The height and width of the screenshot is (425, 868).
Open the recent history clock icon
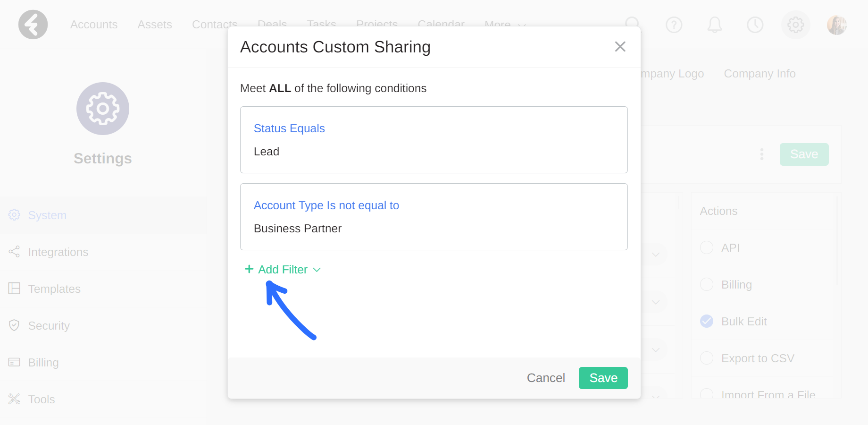(755, 25)
